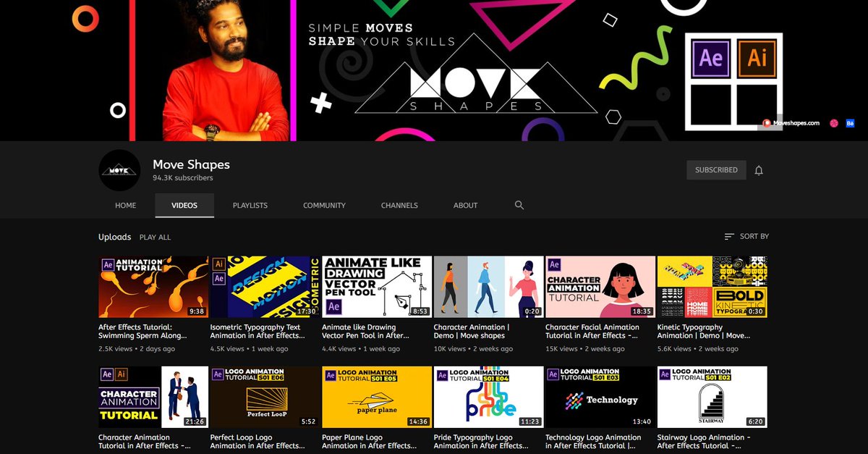The image size is (868, 454).
Task: Open the channel search magnifier icon
Action: coord(519,206)
